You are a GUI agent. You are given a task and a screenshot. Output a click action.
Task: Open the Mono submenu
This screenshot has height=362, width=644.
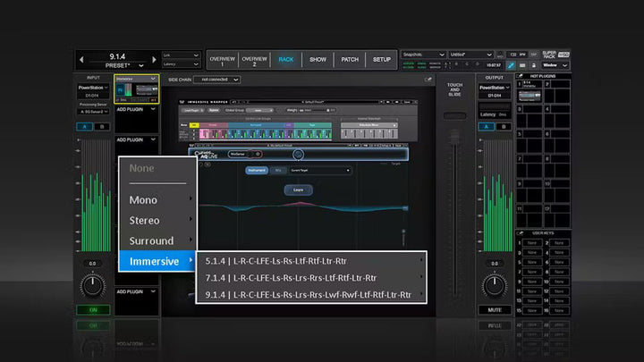(157, 200)
